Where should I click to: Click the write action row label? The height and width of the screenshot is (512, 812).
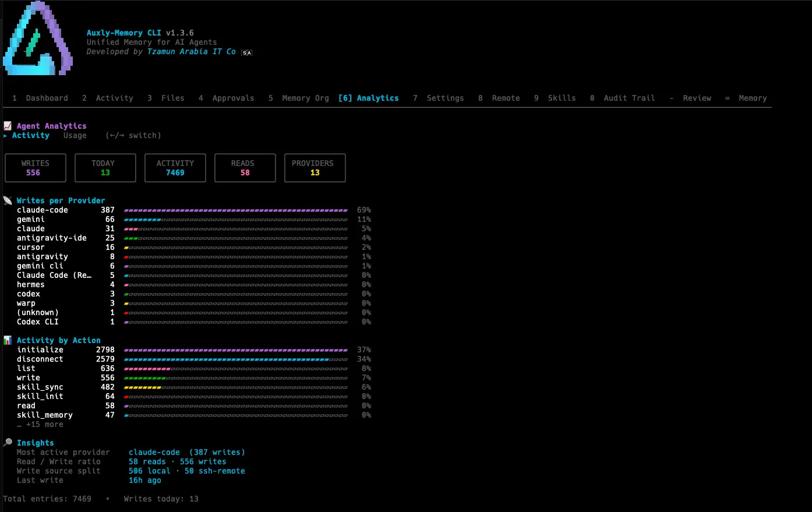[x=29, y=377]
